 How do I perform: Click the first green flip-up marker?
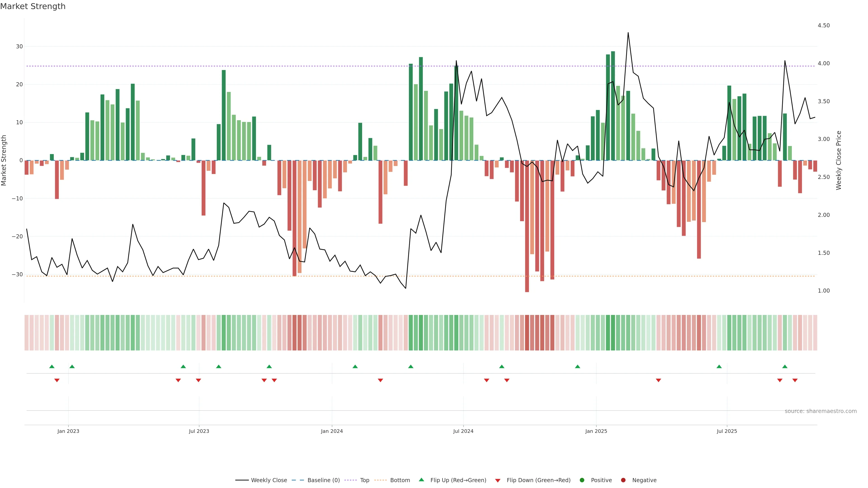(x=52, y=366)
